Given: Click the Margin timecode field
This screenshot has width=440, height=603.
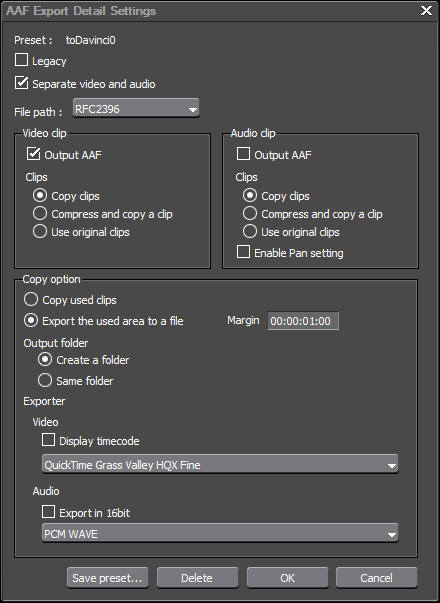Looking at the screenshot, I should click(x=303, y=321).
